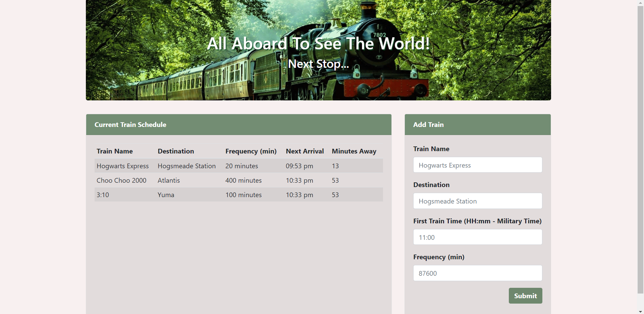Select the Hogwarts Express row
The image size is (644, 314).
(x=238, y=166)
